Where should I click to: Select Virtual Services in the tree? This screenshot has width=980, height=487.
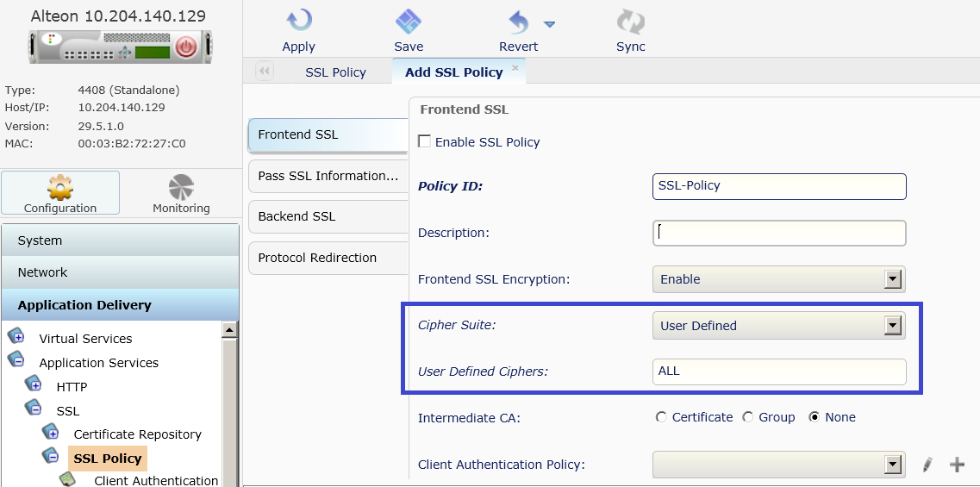pyautogui.click(x=85, y=339)
